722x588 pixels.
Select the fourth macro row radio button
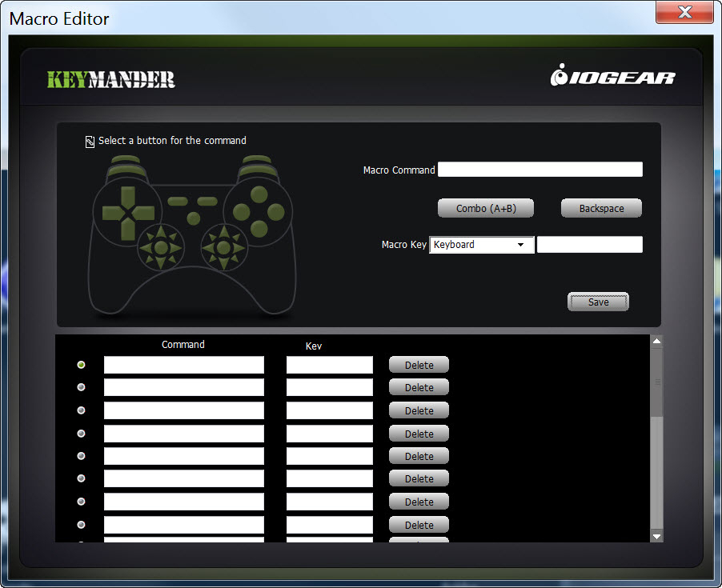81,433
